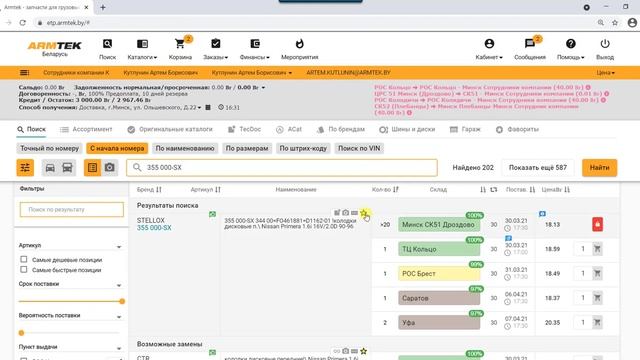This screenshot has height=360, width=640.
Task: Collapse Вероятность поставки filter section
Action: pyautogui.click(x=119, y=317)
